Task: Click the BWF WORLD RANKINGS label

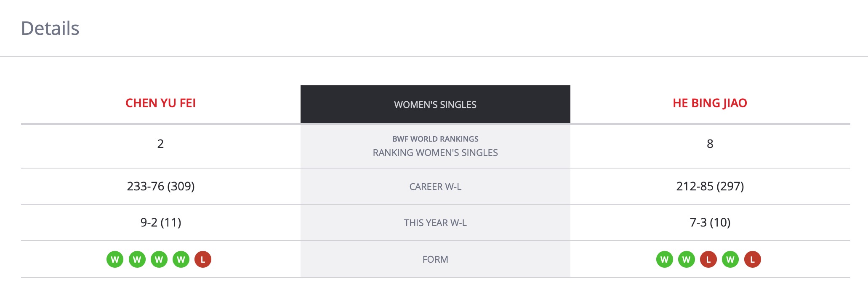Action: click(x=435, y=139)
